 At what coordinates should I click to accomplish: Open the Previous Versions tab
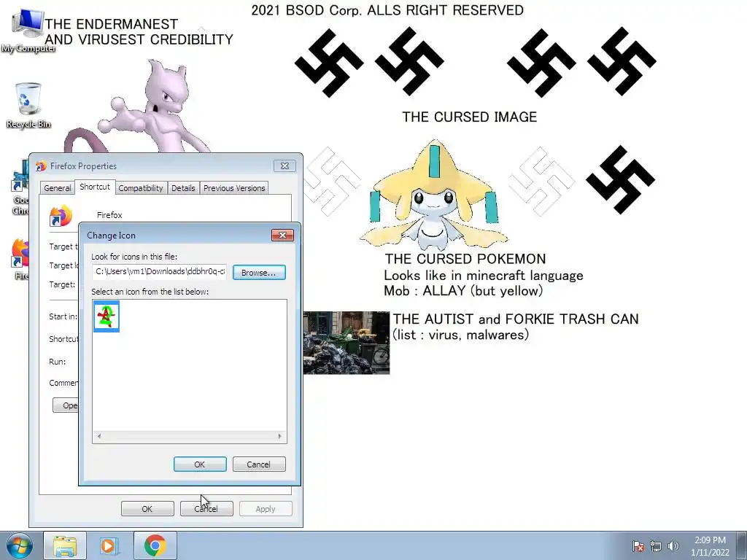point(234,188)
